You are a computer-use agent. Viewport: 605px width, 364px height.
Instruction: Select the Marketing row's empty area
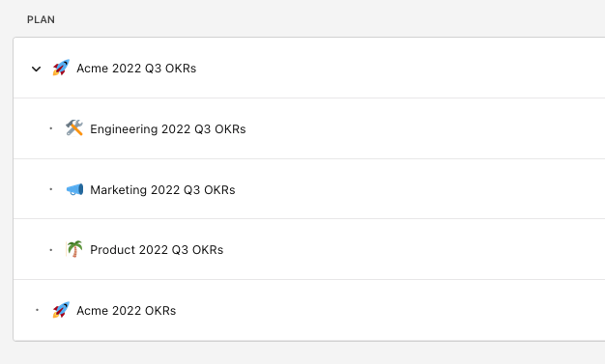pos(420,189)
